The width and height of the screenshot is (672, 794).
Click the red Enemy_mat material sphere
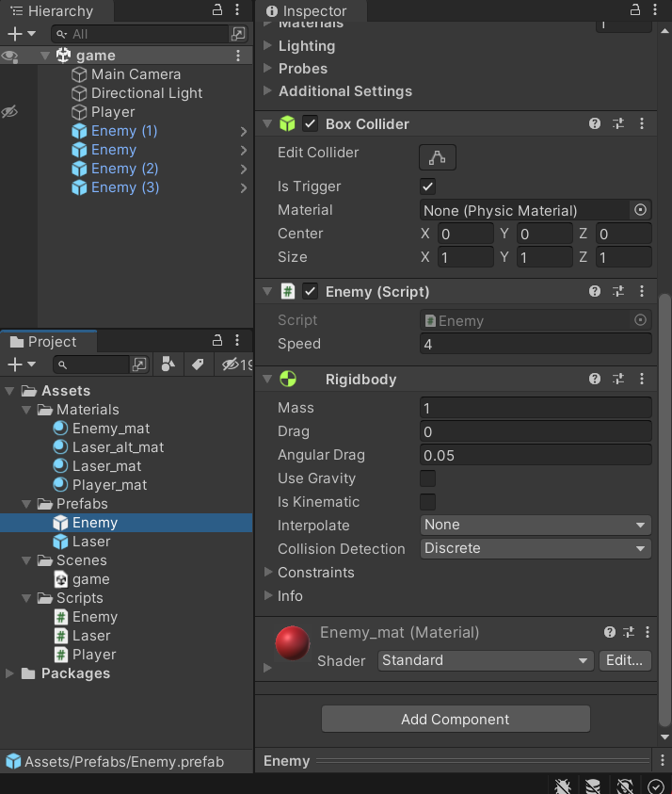coord(292,644)
